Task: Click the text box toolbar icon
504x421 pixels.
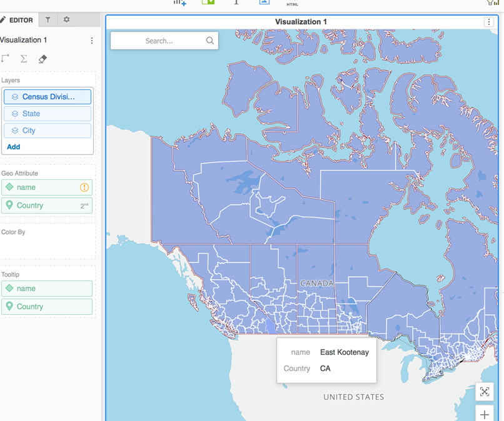Action: point(236,2)
